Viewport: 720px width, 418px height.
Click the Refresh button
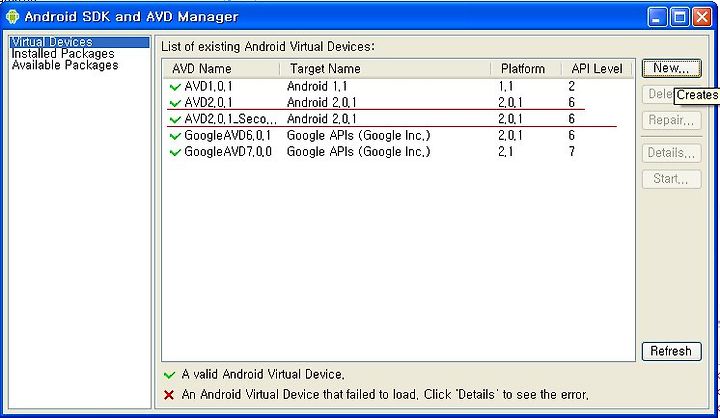coord(671,351)
